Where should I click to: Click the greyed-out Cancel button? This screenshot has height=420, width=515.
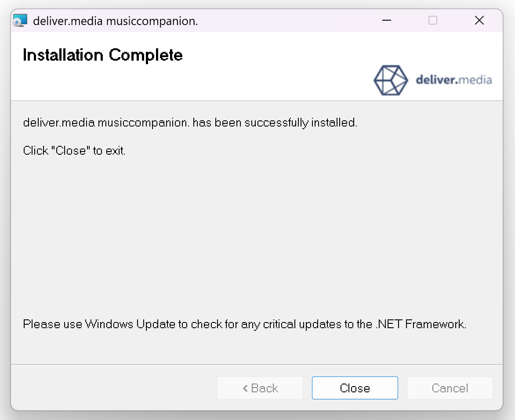[x=450, y=388]
